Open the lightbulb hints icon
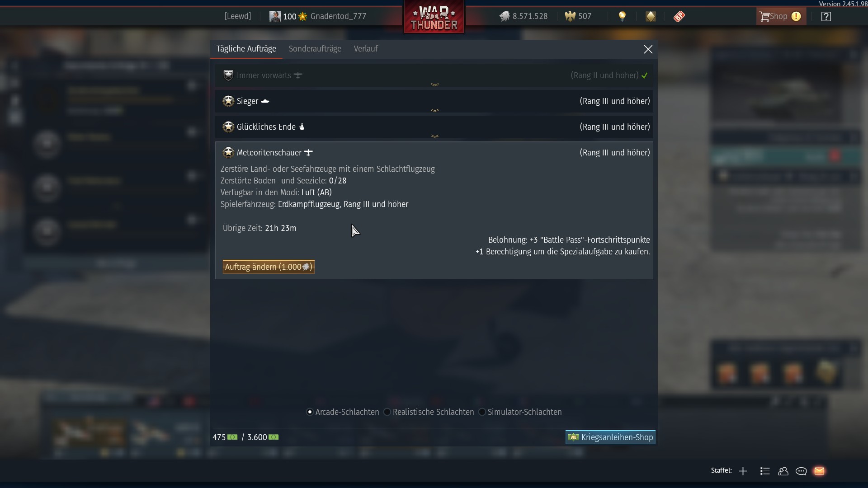The height and width of the screenshot is (488, 868). 622,16
